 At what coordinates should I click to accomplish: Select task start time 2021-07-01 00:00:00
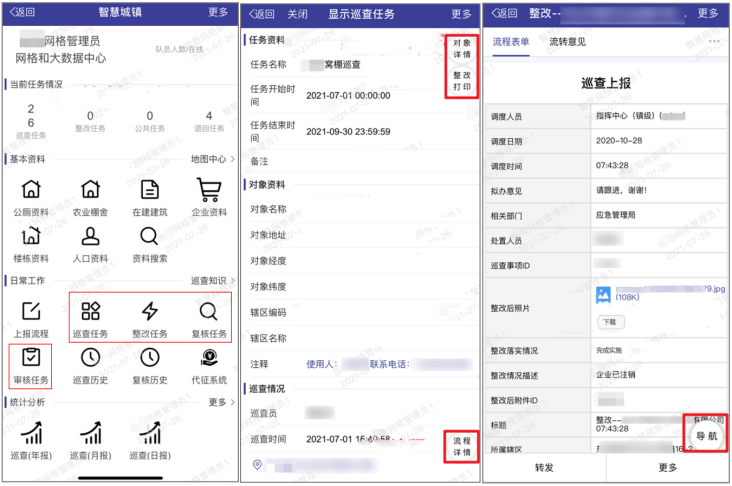tap(348, 96)
